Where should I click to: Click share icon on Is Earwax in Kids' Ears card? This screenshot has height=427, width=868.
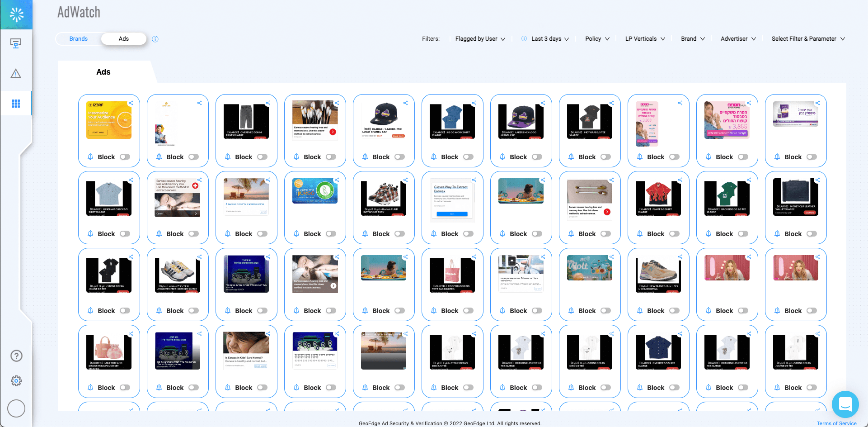coord(268,334)
